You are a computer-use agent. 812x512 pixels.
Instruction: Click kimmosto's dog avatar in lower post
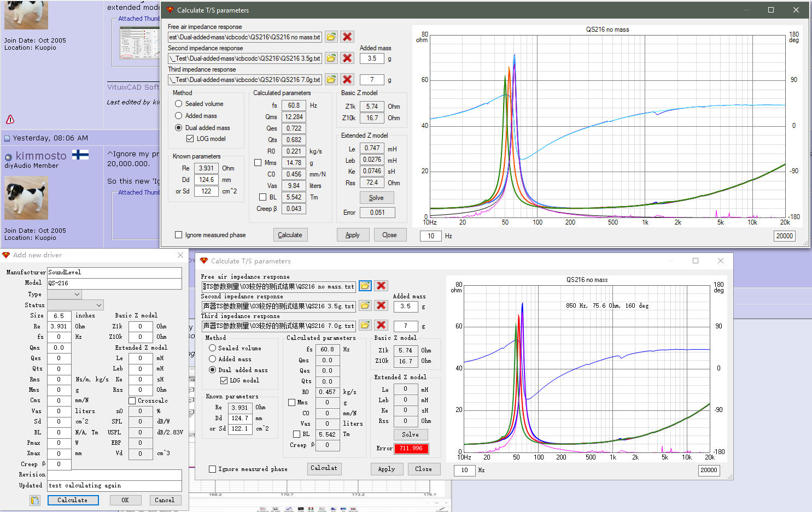(26, 197)
